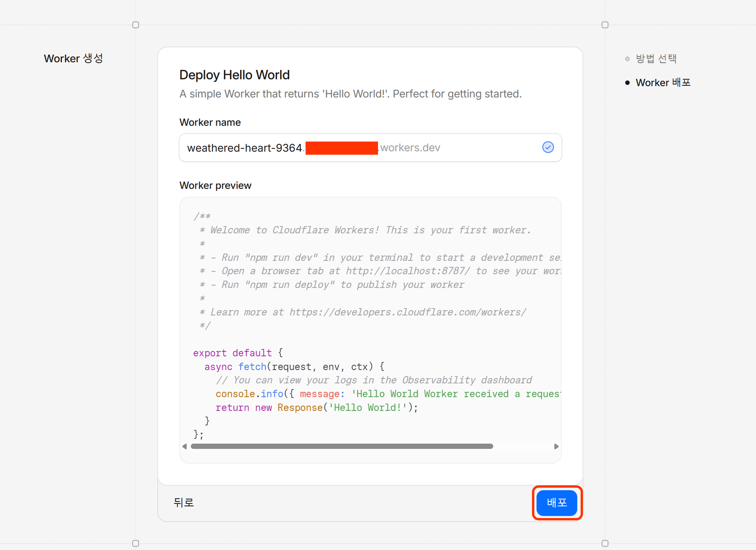
Task: Click the top-left corner square handle
Action: pos(136,25)
